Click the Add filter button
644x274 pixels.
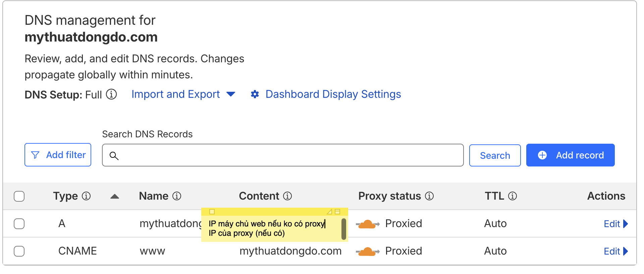tap(58, 155)
